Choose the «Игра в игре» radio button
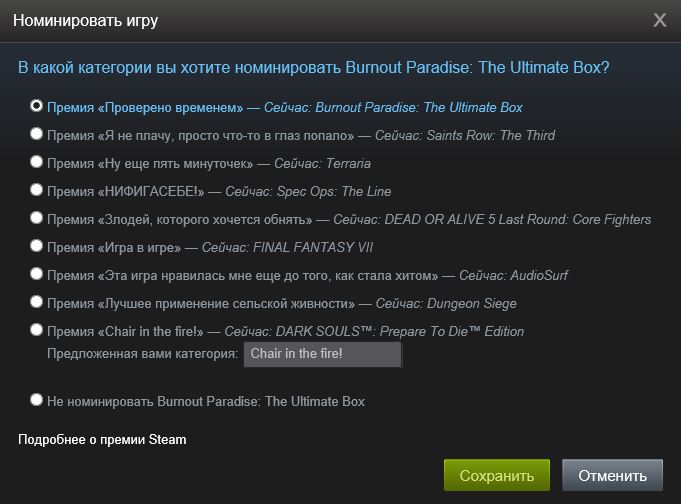The width and height of the screenshot is (681, 504). (37, 245)
